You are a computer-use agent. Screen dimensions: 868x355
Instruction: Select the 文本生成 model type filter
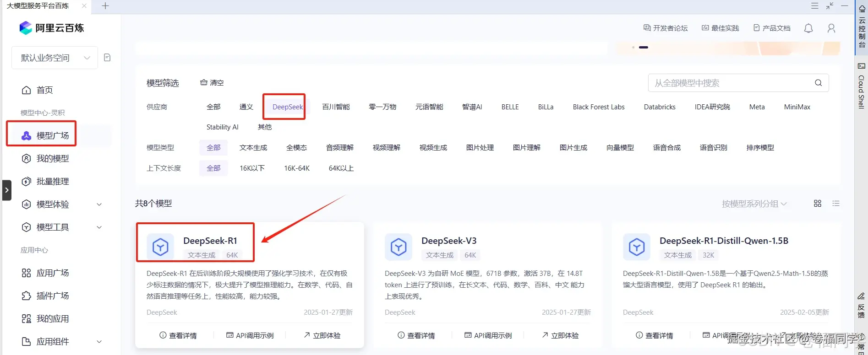[x=253, y=148]
